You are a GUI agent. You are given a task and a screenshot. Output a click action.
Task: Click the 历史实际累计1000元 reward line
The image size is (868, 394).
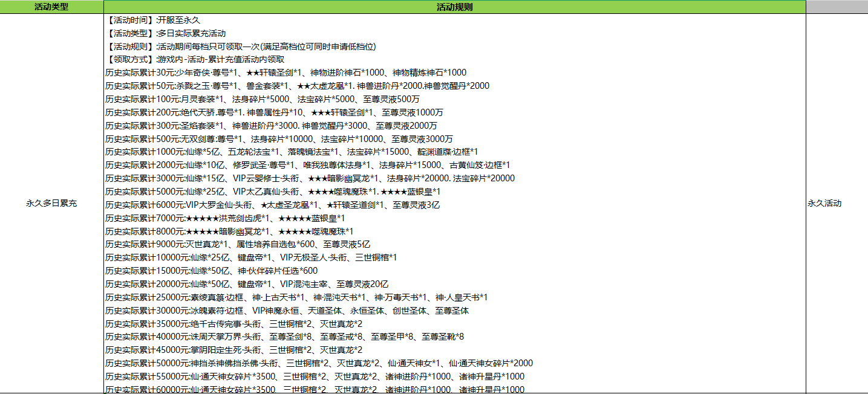[x=292, y=152]
